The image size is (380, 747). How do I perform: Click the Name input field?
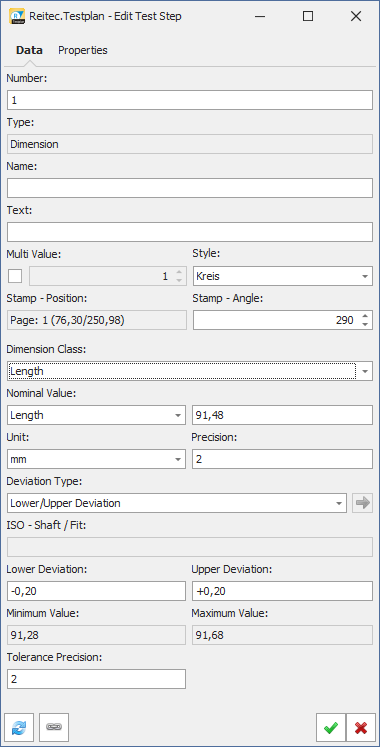click(x=190, y=188)
